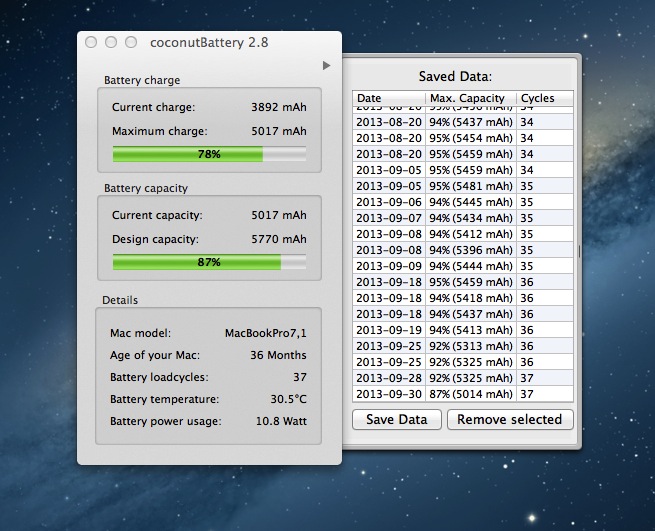
Task: Sort by the Cycles column header
Action: click(545, 98)
